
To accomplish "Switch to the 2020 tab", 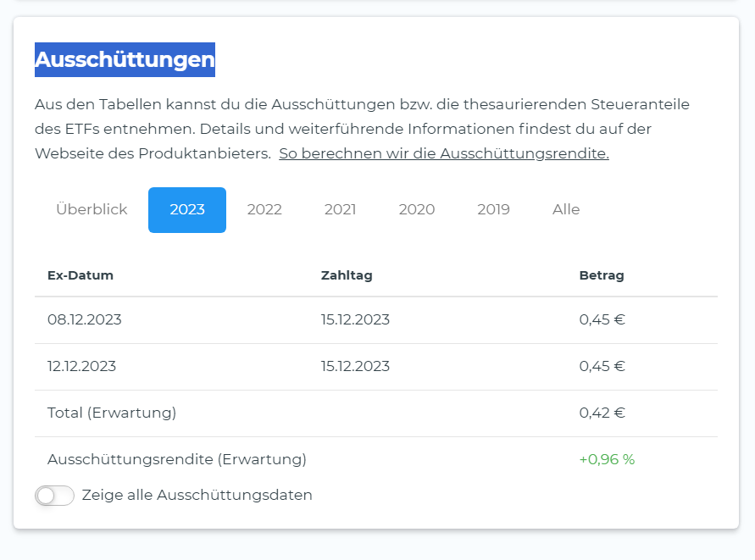I will 417,210.
